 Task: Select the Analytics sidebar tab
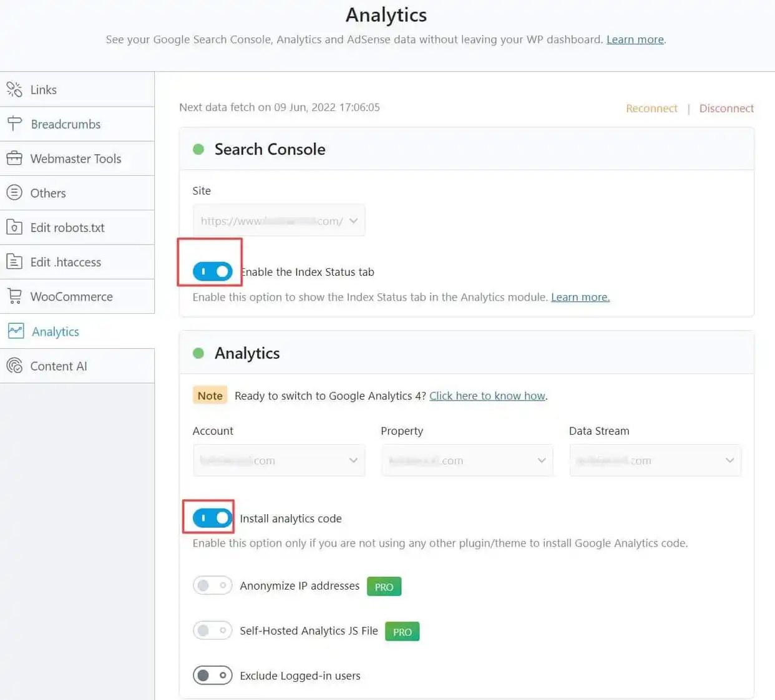56,331
